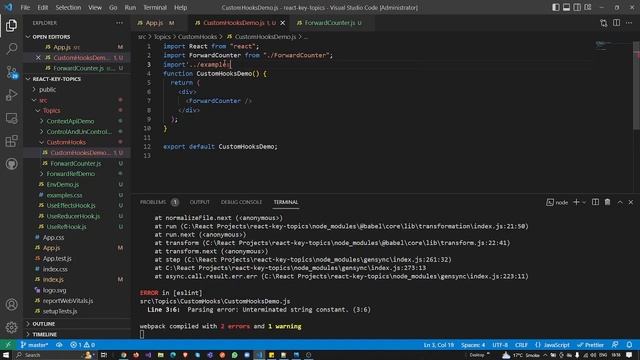This screenshot has width=640, height=360.
Task: Open the Customize Layout button
Action: tap(588, 7)
